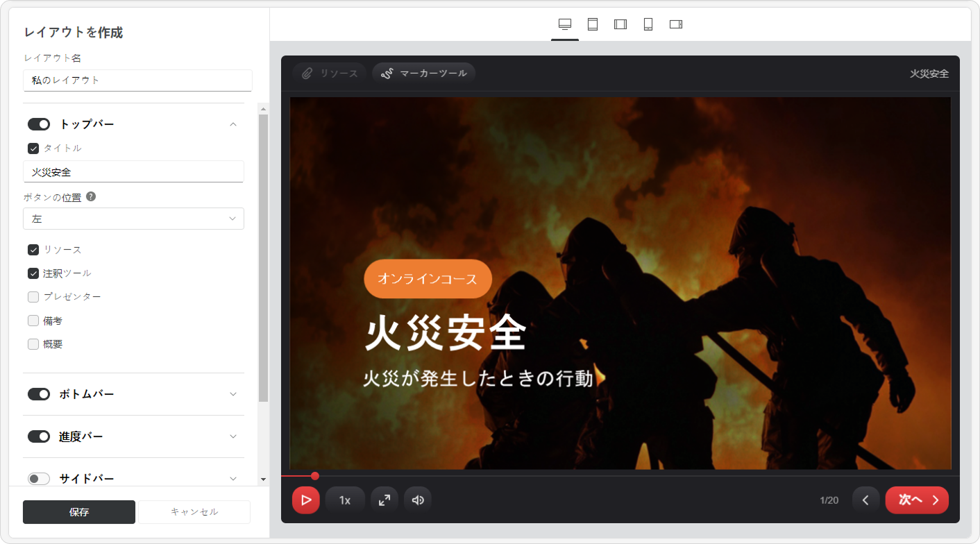Expand the サイドバー section chevron
Screen dimensions: 980x544
(x=233, y=478)
